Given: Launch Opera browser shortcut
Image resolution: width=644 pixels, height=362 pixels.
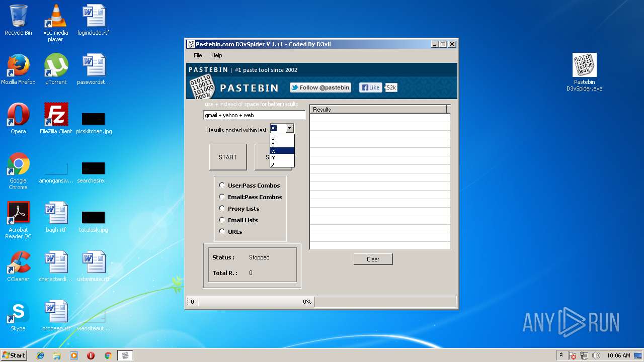Looking at the screenshot, I should click(18, 119).
